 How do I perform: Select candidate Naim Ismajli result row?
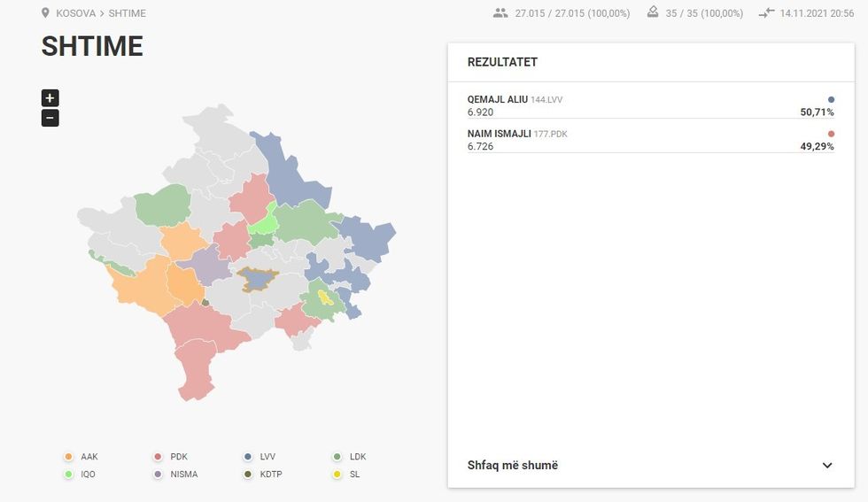tap(650, 140)
